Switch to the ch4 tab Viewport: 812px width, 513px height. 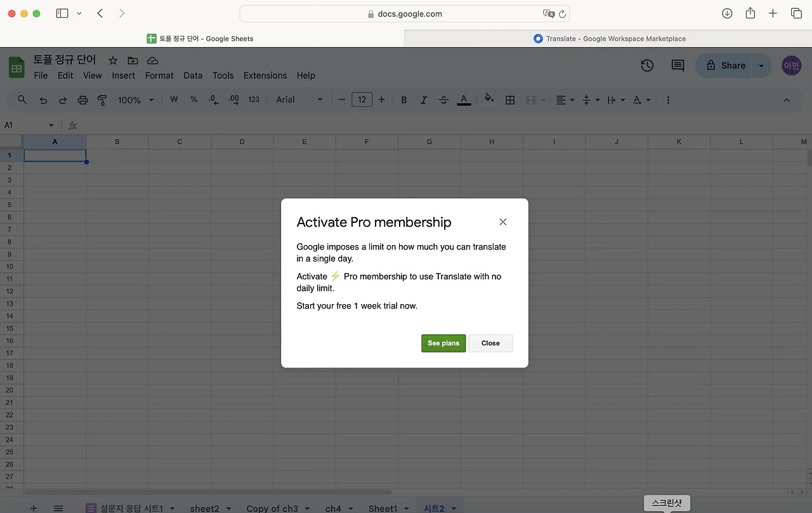click(333, 508)
